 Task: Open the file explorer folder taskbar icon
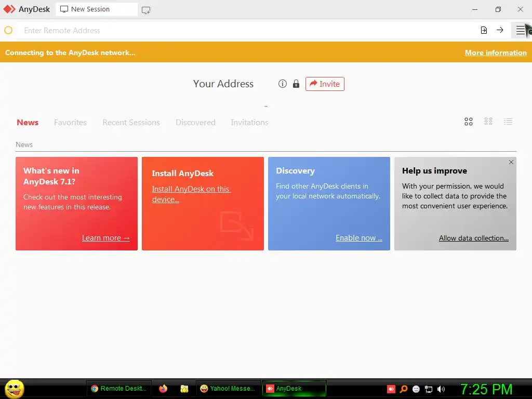coord(184,389)
